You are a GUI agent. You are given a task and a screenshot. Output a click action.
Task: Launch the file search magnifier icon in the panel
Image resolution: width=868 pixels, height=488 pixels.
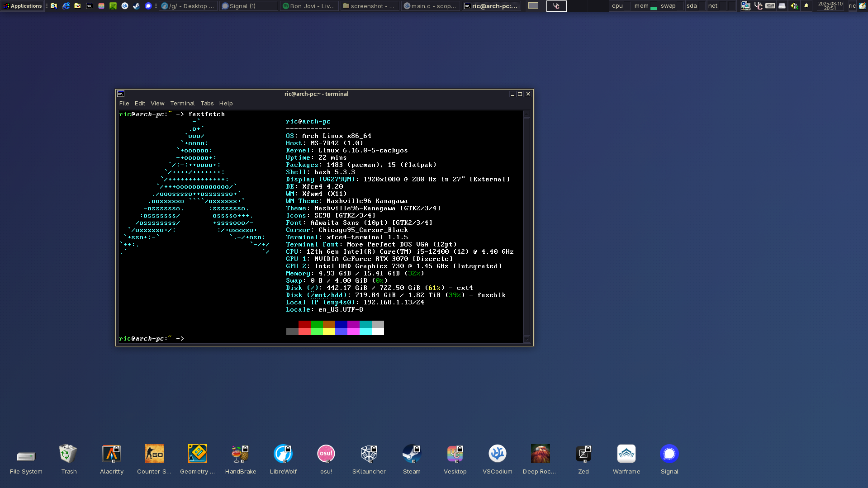click(54, 6)
